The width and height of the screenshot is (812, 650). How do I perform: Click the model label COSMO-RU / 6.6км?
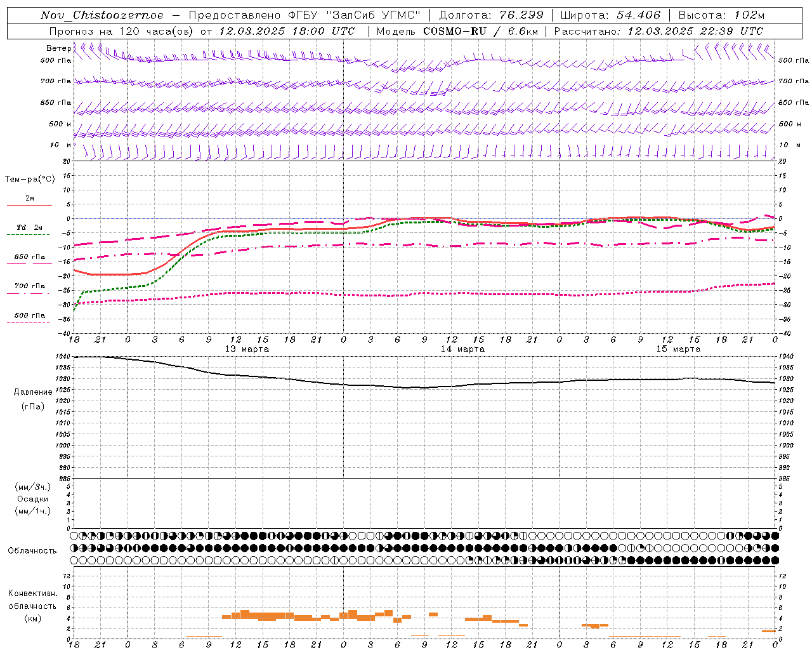tap(481, 31)
